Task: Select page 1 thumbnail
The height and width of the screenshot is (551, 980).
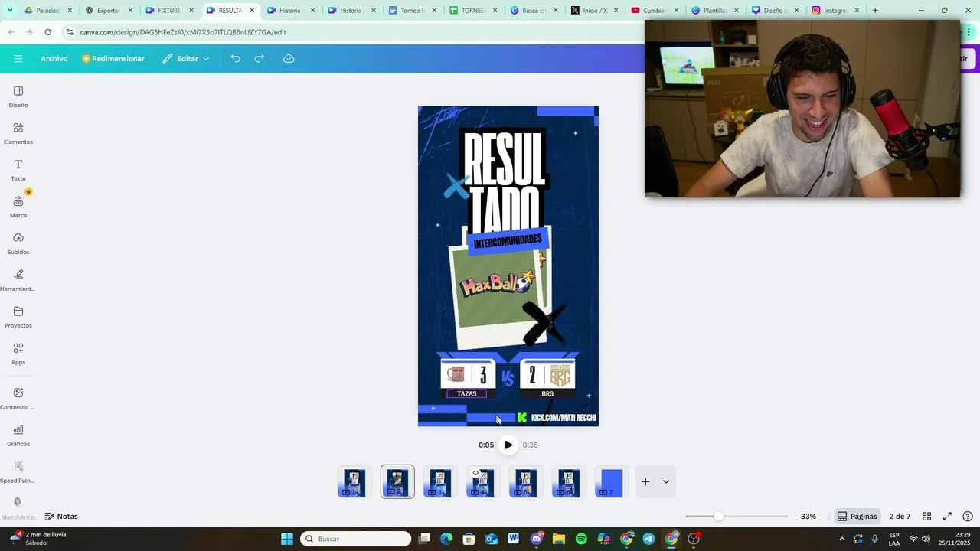Action: [x=354, y=482]
